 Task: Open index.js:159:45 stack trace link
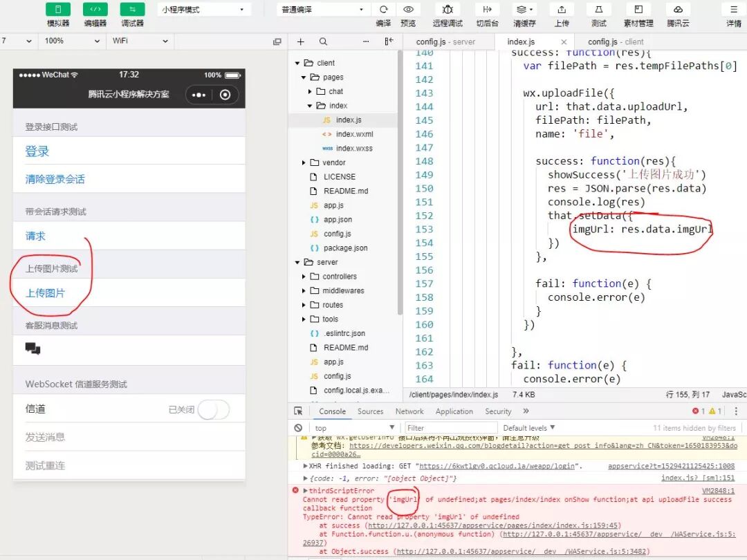[x=493, y=525]
